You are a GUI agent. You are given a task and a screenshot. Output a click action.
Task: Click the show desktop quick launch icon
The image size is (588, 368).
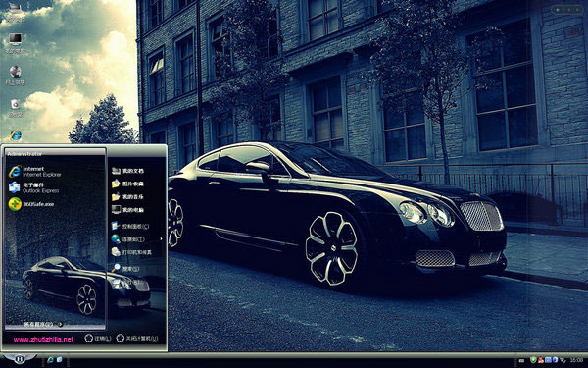coord(59,360)
